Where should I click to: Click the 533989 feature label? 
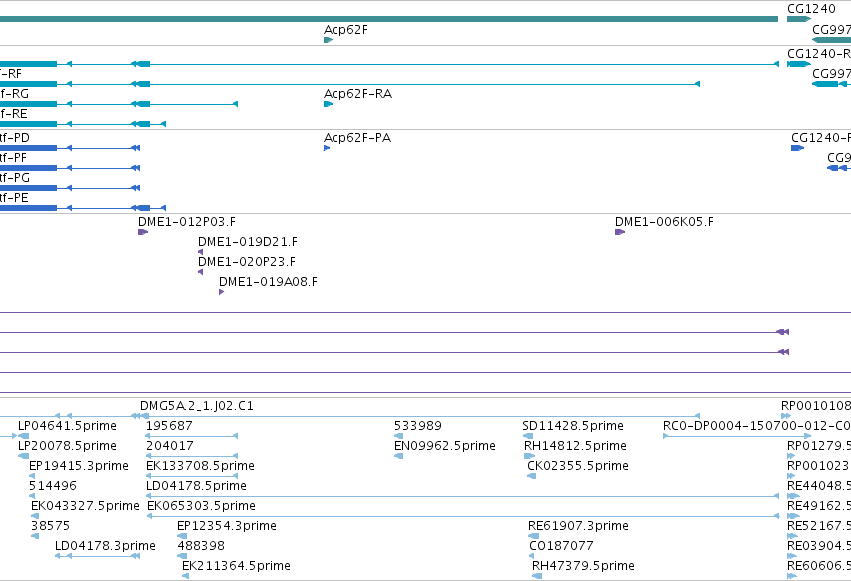[x=418, y=426]
